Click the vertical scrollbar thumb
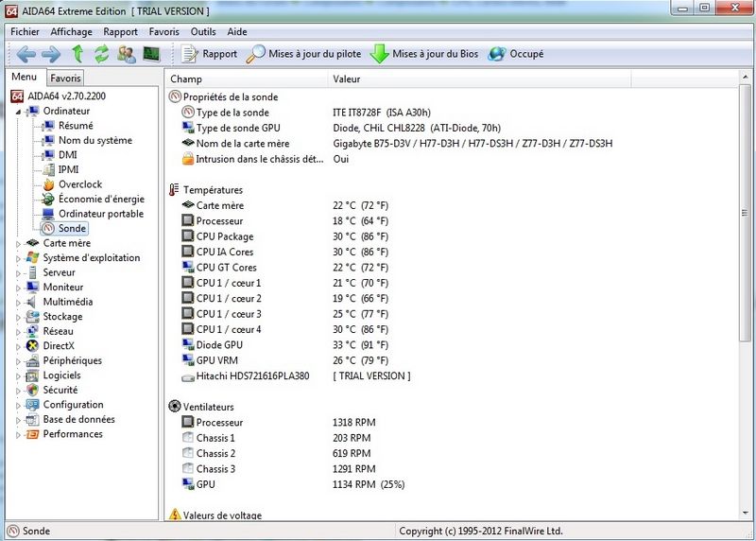 [x=746, y=213]
